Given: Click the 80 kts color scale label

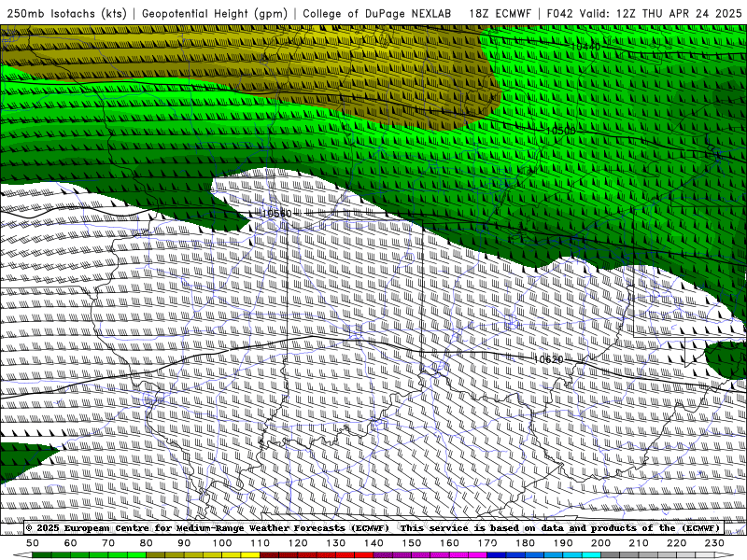Looking at the screenshot, I should (x=147, y=543).
